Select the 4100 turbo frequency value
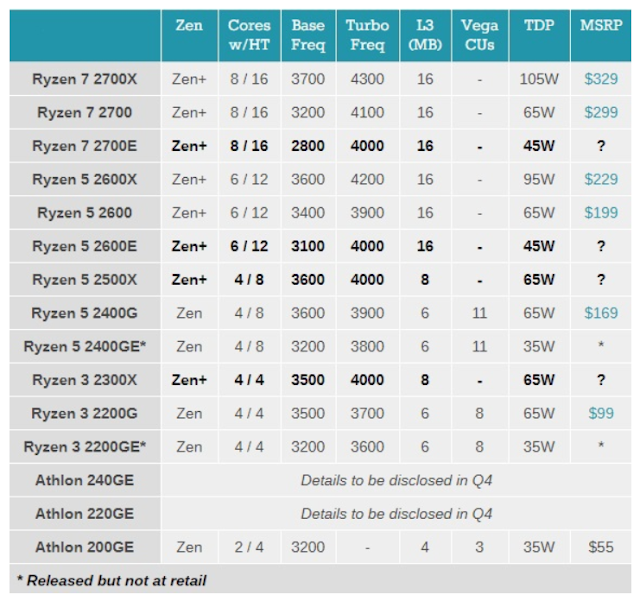Viewport: 640px width, 601px height. pos(367,112)
